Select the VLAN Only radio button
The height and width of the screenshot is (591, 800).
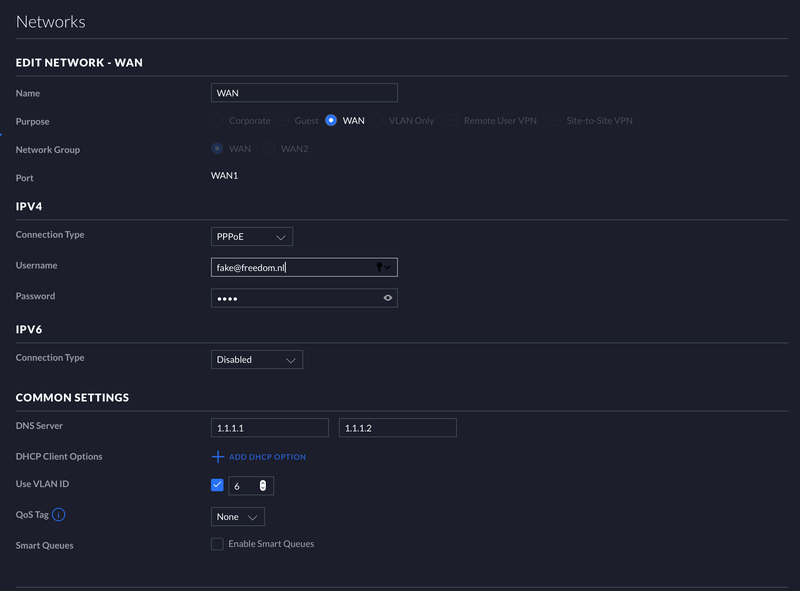tap(377, 120)
